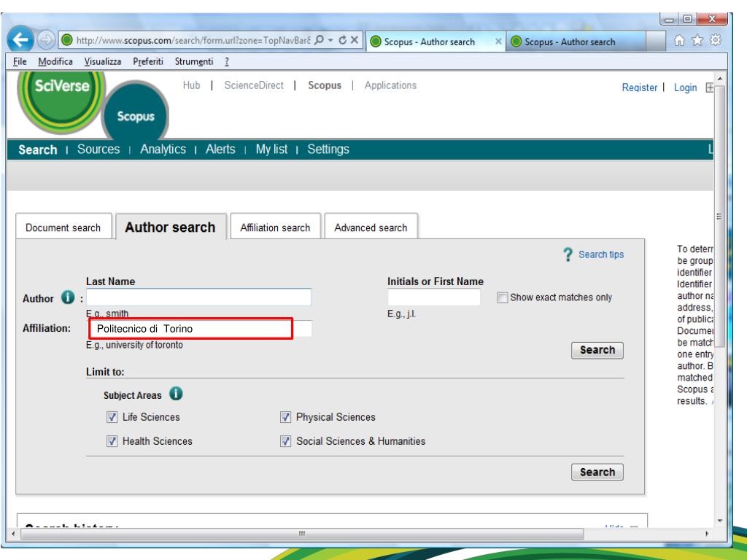Select the Author search tab
This screenshot has width=747, height=560.
(170, 227)
